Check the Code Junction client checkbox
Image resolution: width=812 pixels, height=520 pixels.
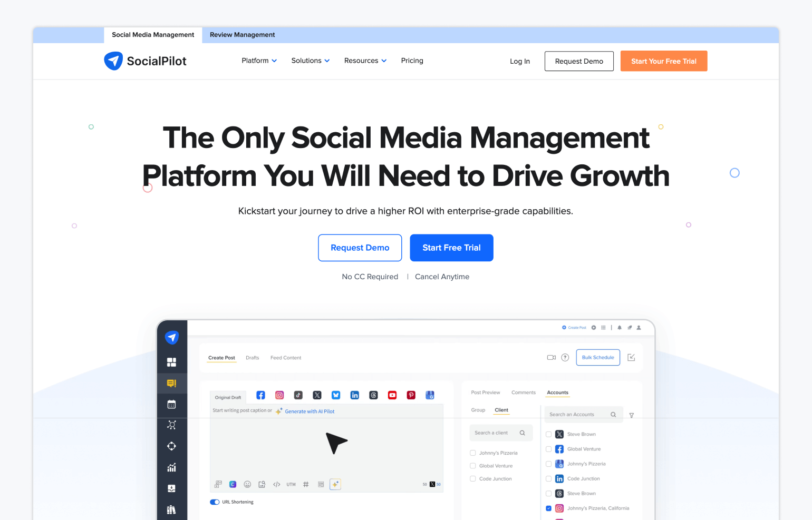click(x=473, y=479)
